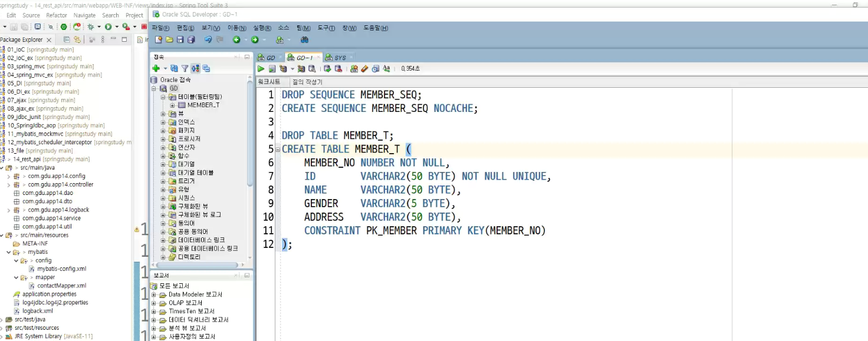Click SQL line 5 CREATE TABLE MEMBER_T

(x=347, y=149)
